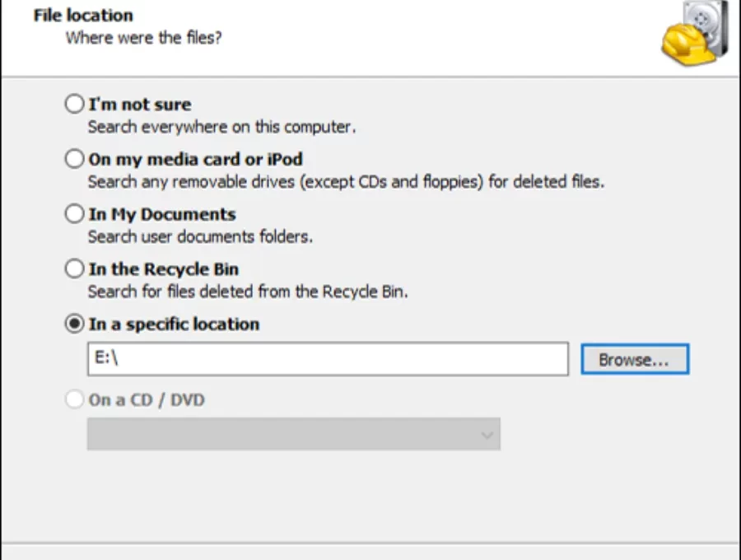Click the "File location" heading
This screenshot has height=560, width=741.
(83, 15)
